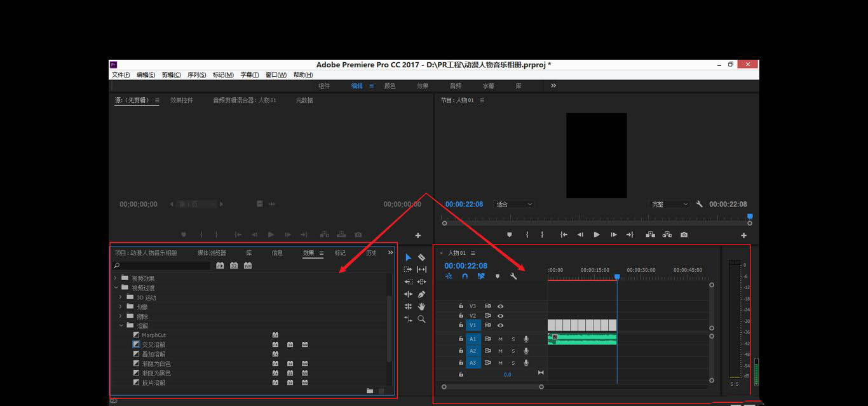This screenshot has height=406, width=868.
Task: Select the 交叉溶解 transition
Action: coord(154,344)
